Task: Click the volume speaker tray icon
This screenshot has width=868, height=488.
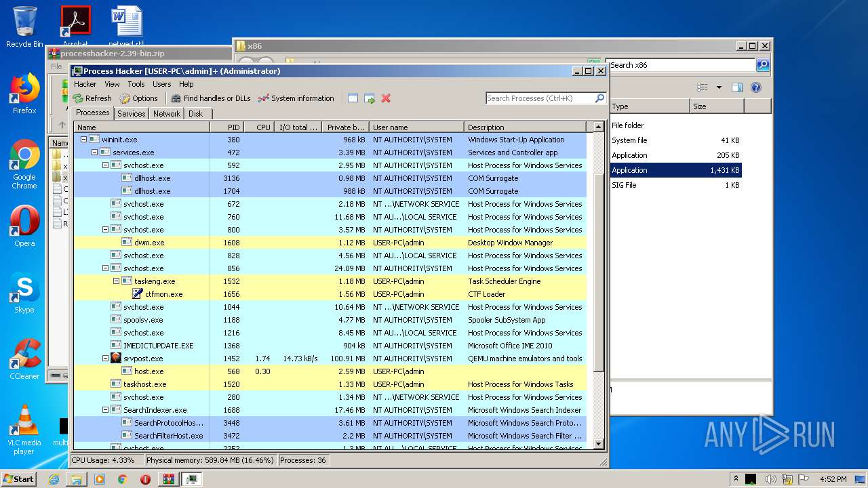Action: pyautogui.click(x=770, y=479)
